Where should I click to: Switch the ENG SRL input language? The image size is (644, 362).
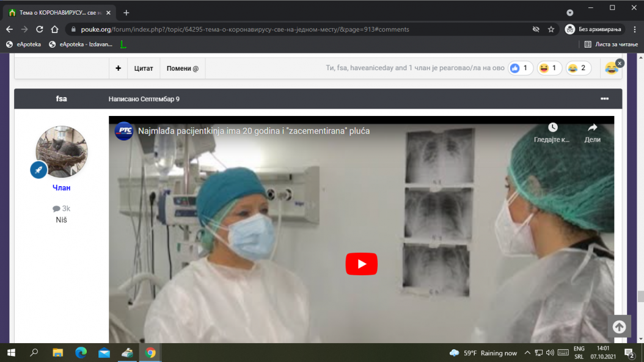point(579,353)
